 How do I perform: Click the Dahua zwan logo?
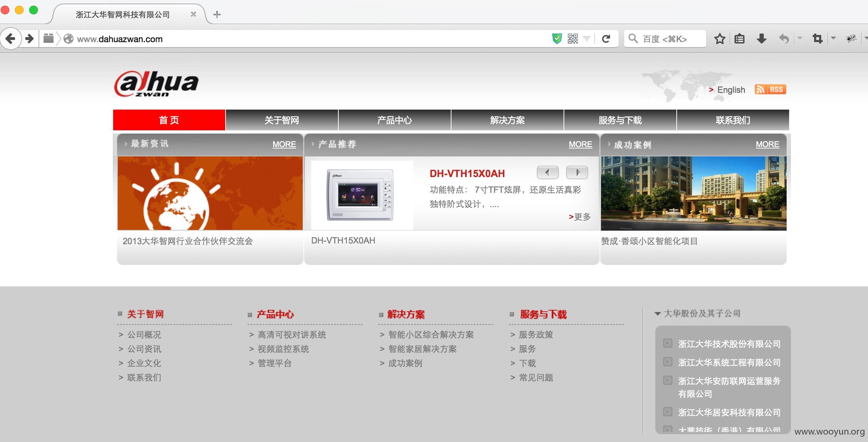coord(156,84)
